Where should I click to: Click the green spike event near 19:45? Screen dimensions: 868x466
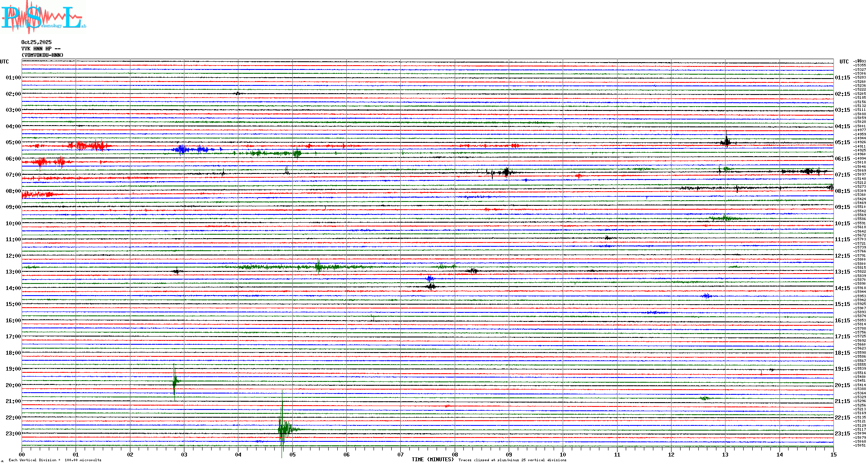pyautogui.click(x=174, y=381)
